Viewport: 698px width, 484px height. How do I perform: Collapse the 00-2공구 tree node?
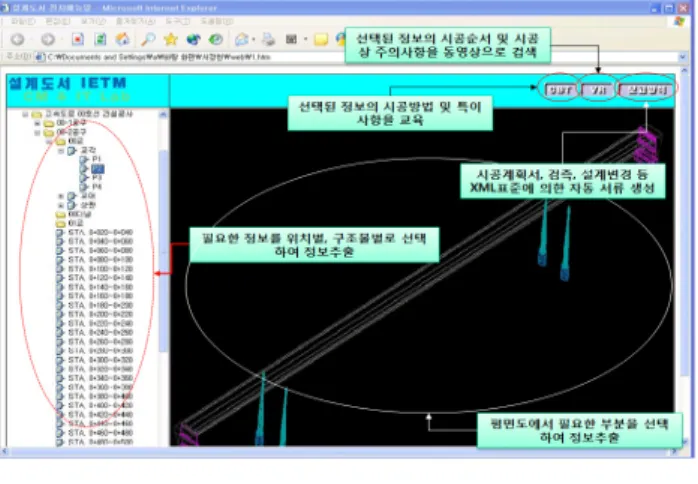coord(37,132)
